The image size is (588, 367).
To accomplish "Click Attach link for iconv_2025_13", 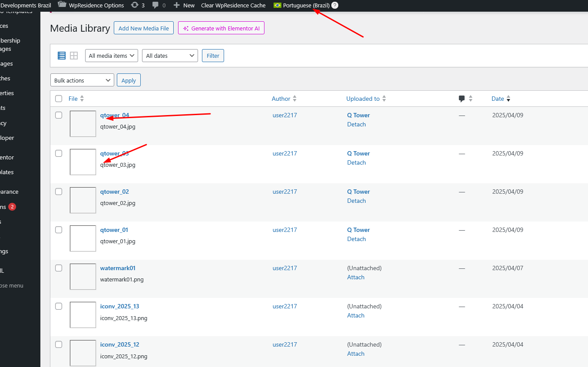I will 356,315.
